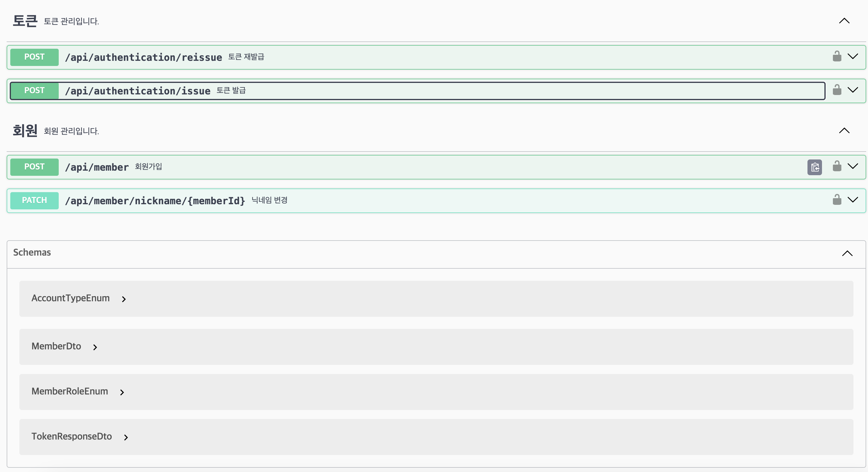This screenshot has height=472, width=868.
Task: Click the Schemas heading text
Action: point(32,253)
